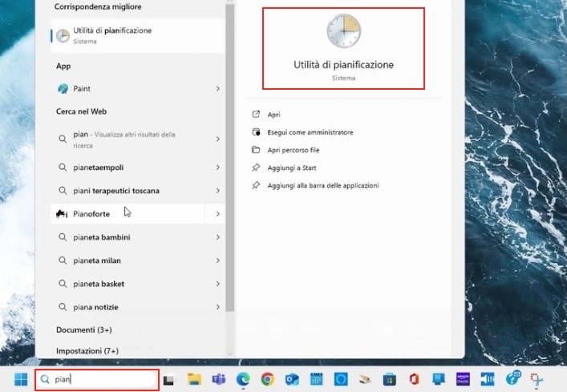567x392 pixels.
Task: Open the Windows Start menu button
Action: point(21,379)
